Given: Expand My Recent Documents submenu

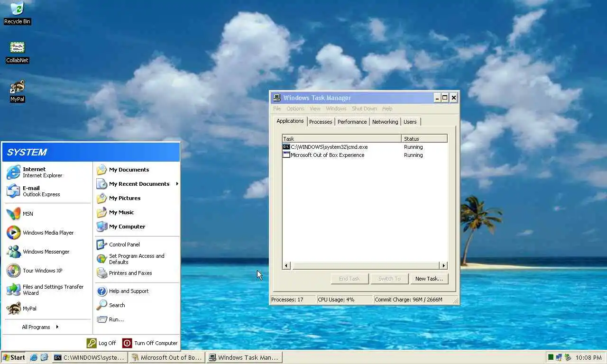Looking at the screenshot, I should coord(137,184).
